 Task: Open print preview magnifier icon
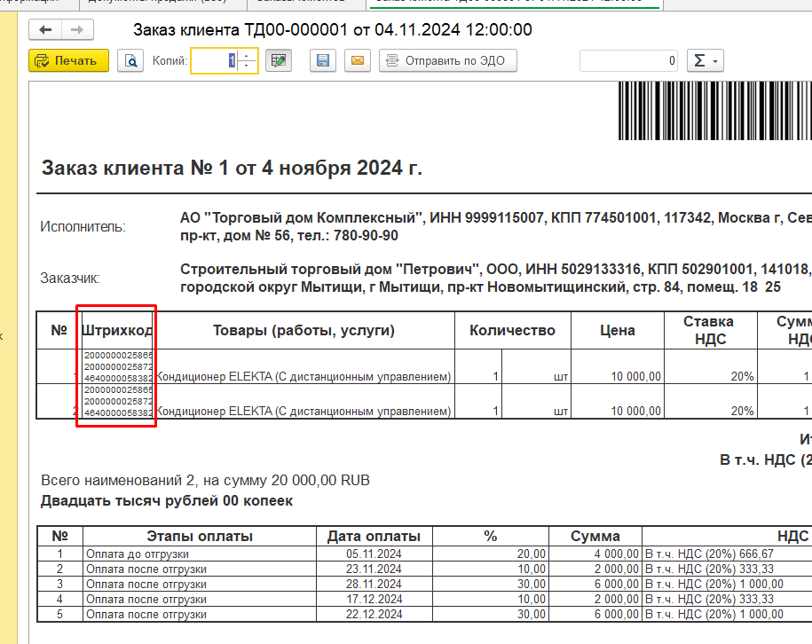130,60
